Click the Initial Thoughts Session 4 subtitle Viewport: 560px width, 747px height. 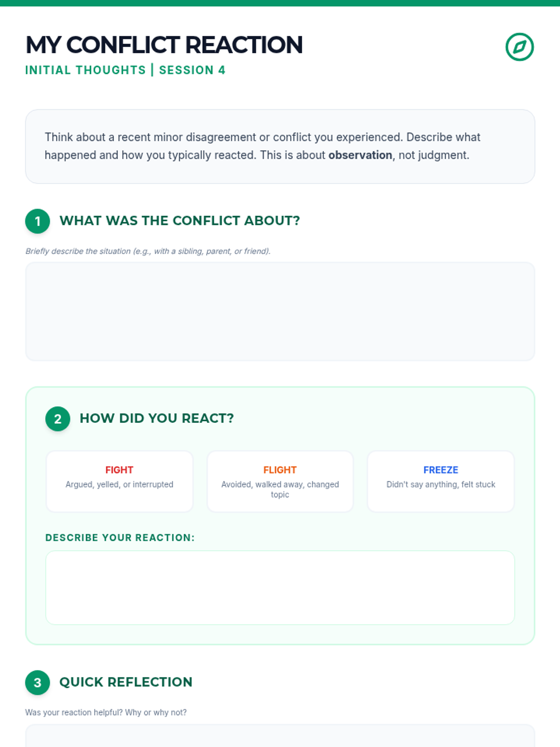(x=125, y=70)
